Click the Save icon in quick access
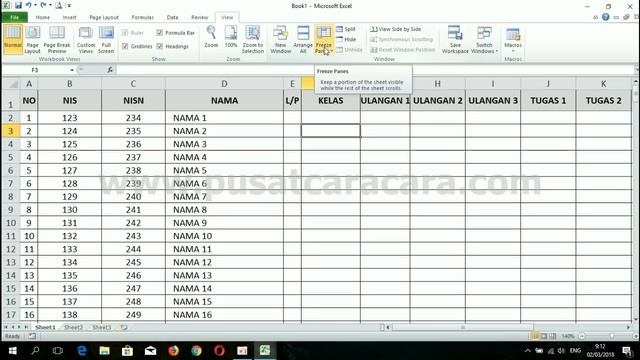The width and height of the screenshot is (640, 360). coord(18,6)
